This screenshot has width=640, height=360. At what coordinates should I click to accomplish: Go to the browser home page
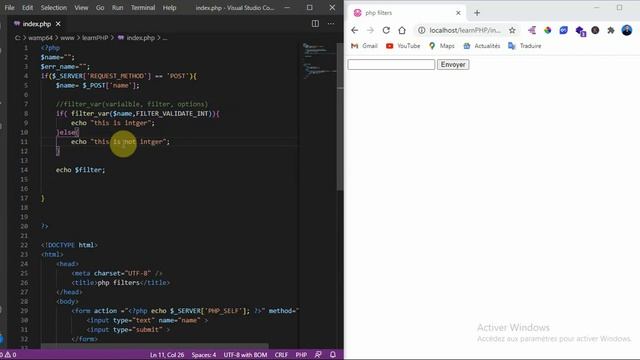402,30
